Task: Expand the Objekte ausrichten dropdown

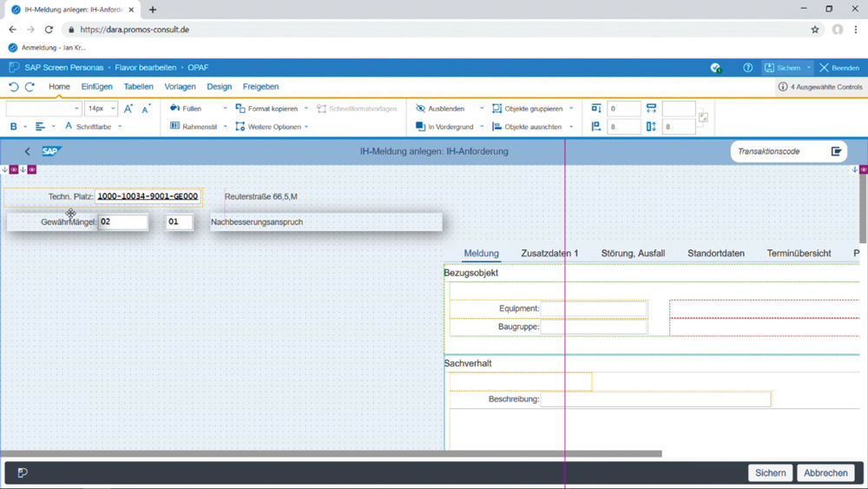Action: [x=571, y=127]
